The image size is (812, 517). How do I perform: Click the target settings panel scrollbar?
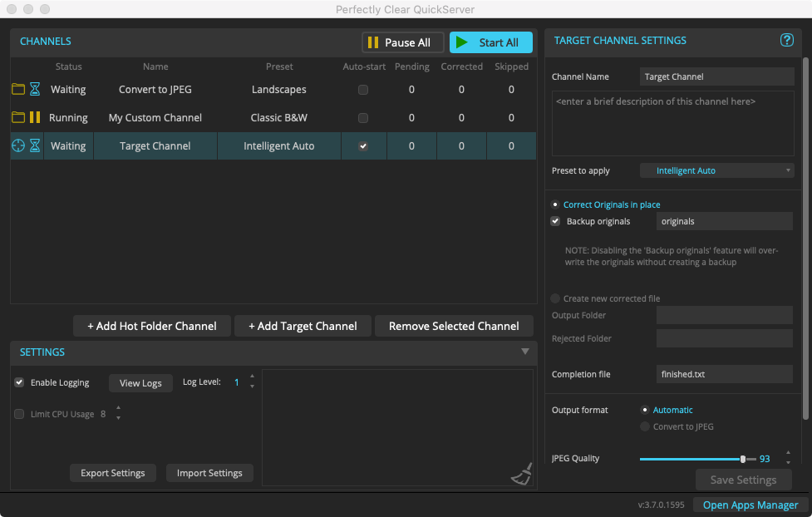(x=805, y=239)
